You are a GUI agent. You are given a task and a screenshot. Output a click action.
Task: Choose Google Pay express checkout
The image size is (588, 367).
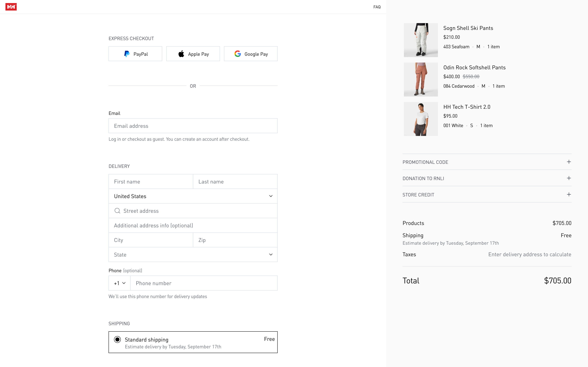[x=250, y=54]
